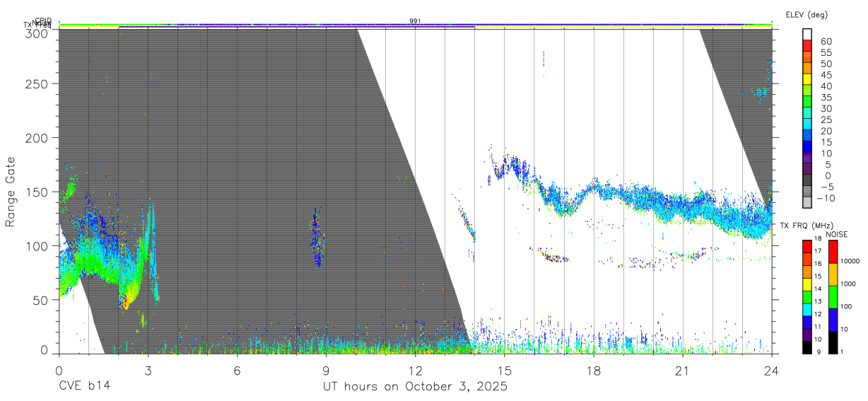868x401 pixels.
Task: Click the 3 hour tick on UT axis
Action: (x=148, y=370)
